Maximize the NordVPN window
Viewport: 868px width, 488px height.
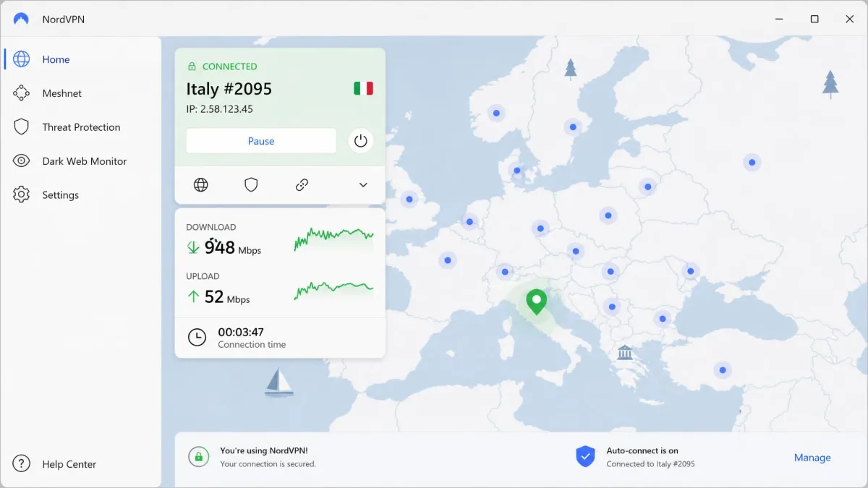point(814,19)
